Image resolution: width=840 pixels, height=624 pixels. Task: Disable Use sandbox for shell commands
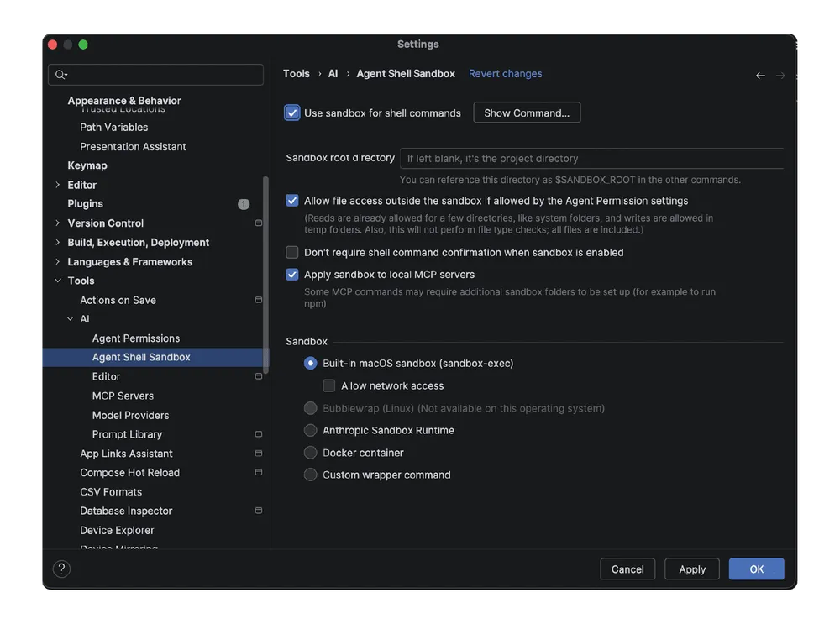tap(292, 113)
